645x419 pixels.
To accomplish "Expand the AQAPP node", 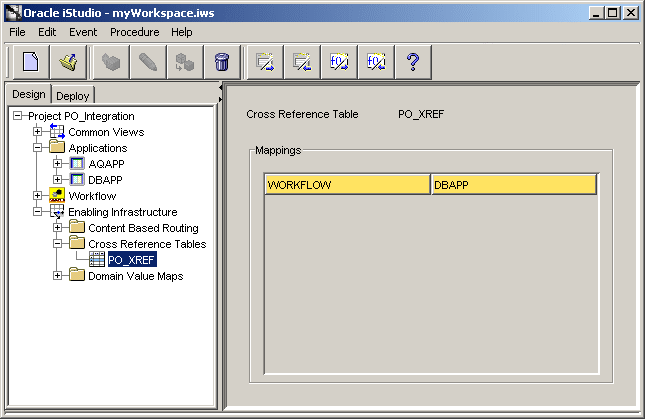I will pyautogui.click(x=58, y=164).
